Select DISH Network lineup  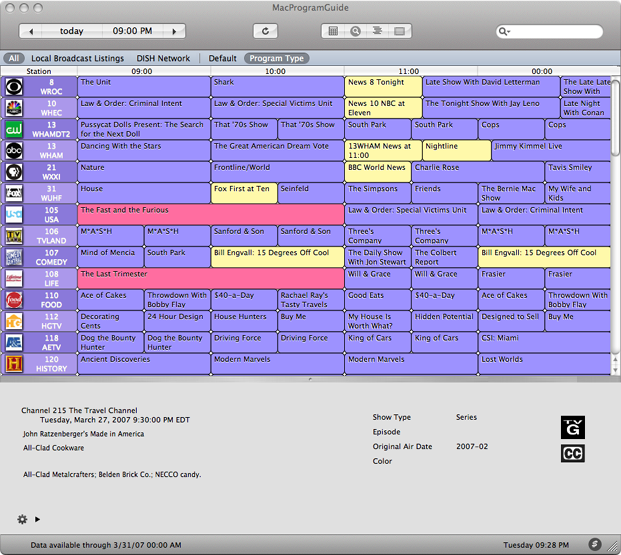pos(163,58)
